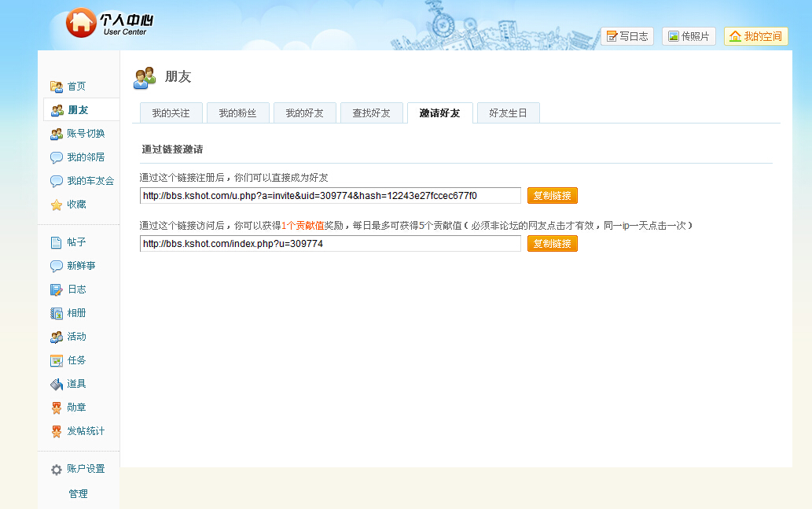Screen dimensions: 812x509
Task: Open 我的车友会 in the sidebar
Action: tap(90, 181)
